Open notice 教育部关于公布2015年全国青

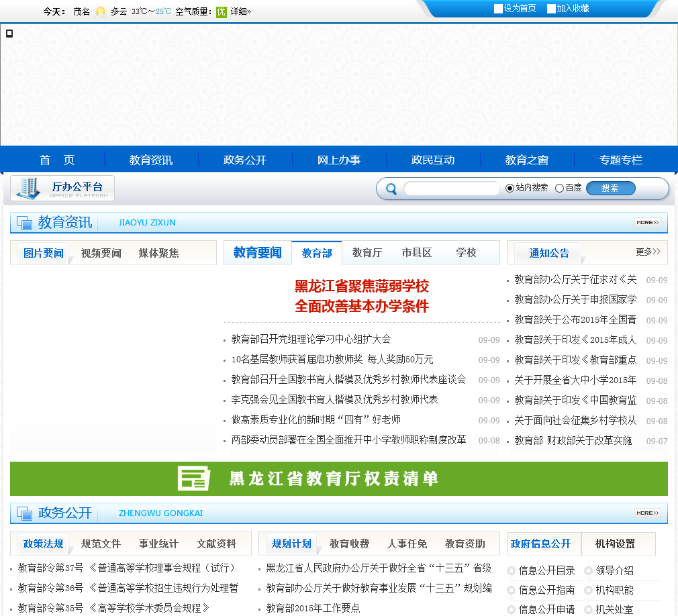coord(575,320)
